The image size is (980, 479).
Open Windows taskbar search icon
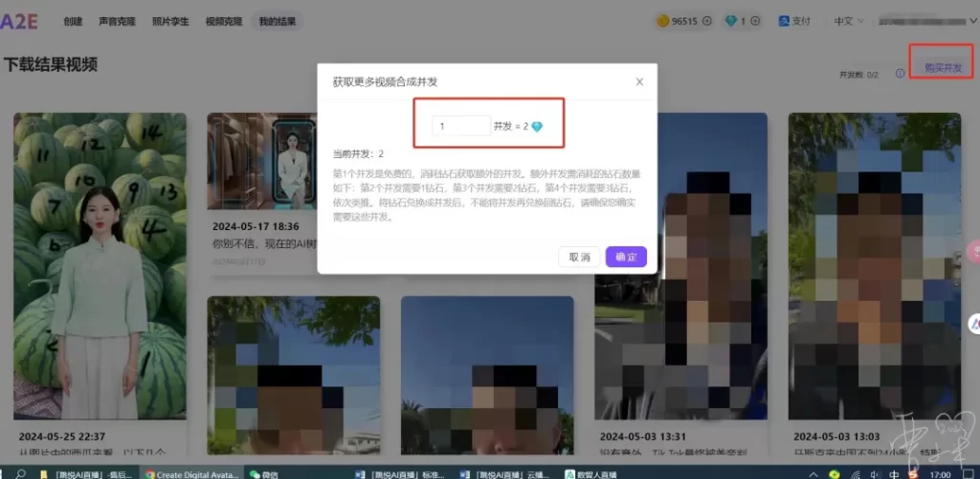click(21, 474)
